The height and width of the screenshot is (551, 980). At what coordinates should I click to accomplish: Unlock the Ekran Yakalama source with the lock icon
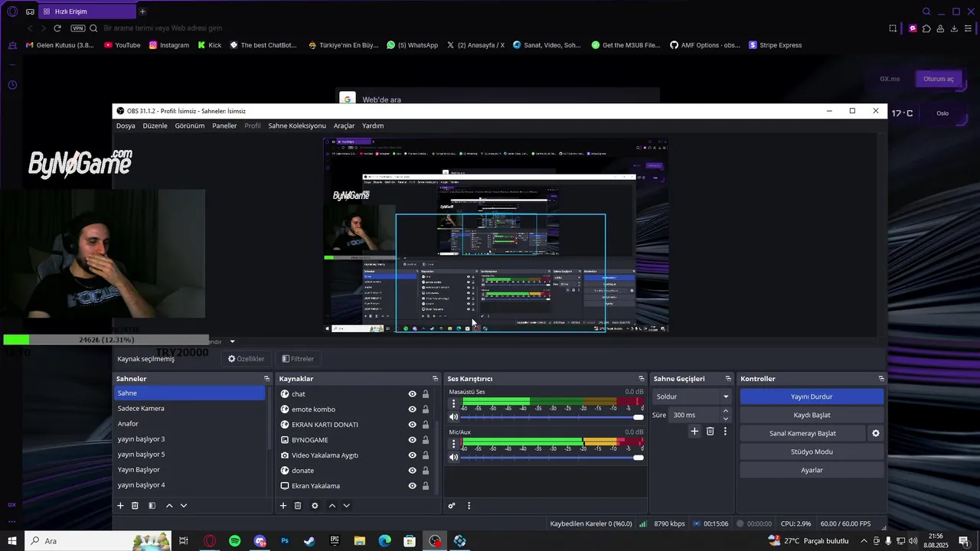click(x=426, y=486)
